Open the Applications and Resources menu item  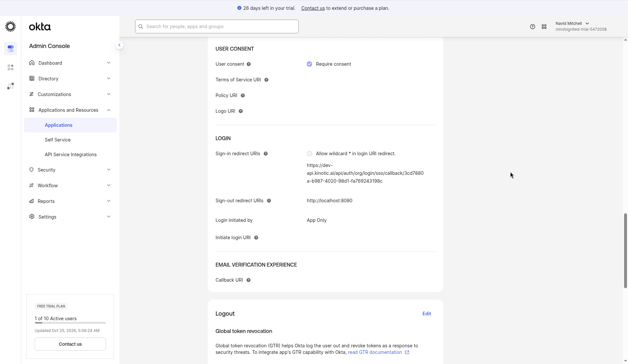70,110
